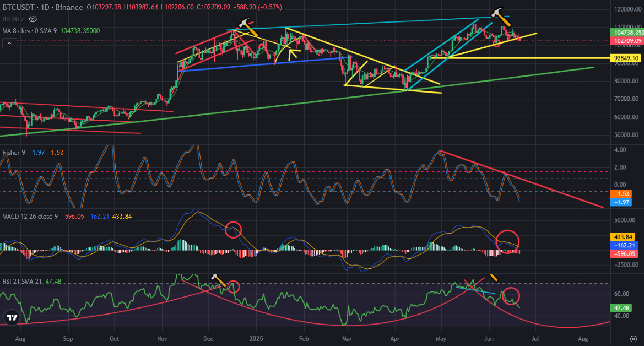
Task: Click the TradingView logo badge
Action: (x=12, y=318)
